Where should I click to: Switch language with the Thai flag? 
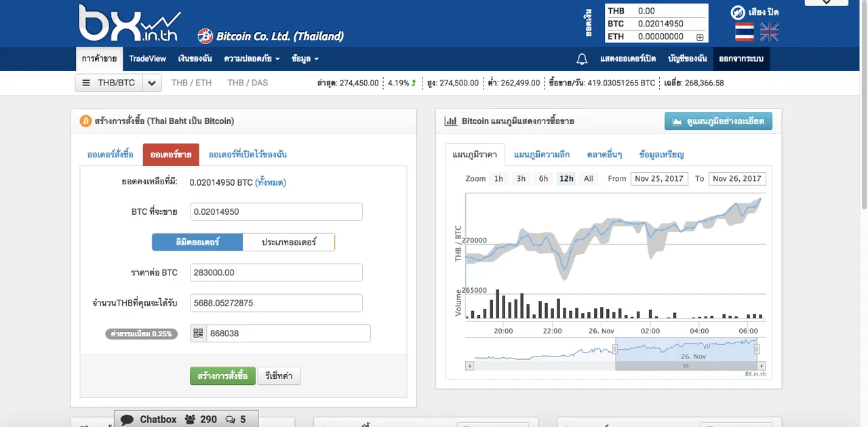(745, 32)
